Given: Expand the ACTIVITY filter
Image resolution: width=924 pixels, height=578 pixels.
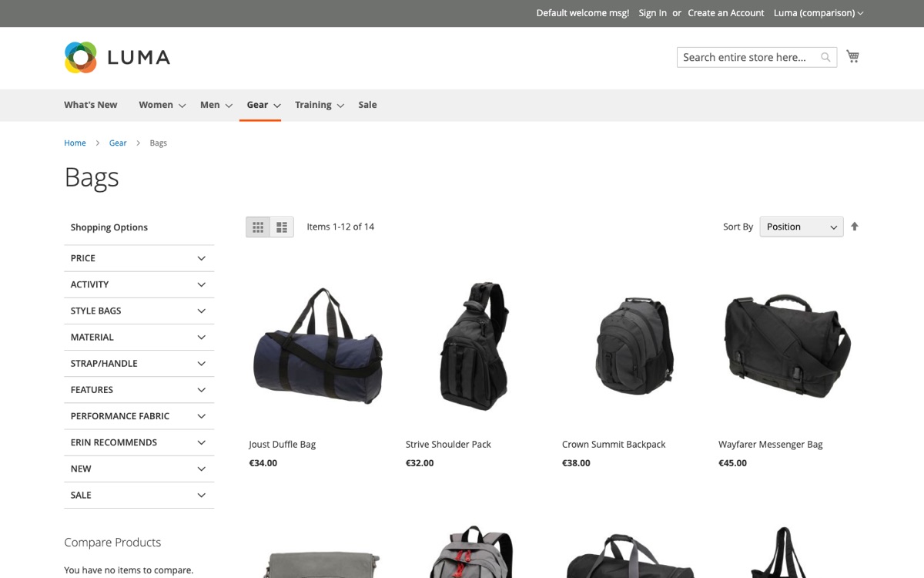Looking at the screenshot, I should (x=139, y=284).
